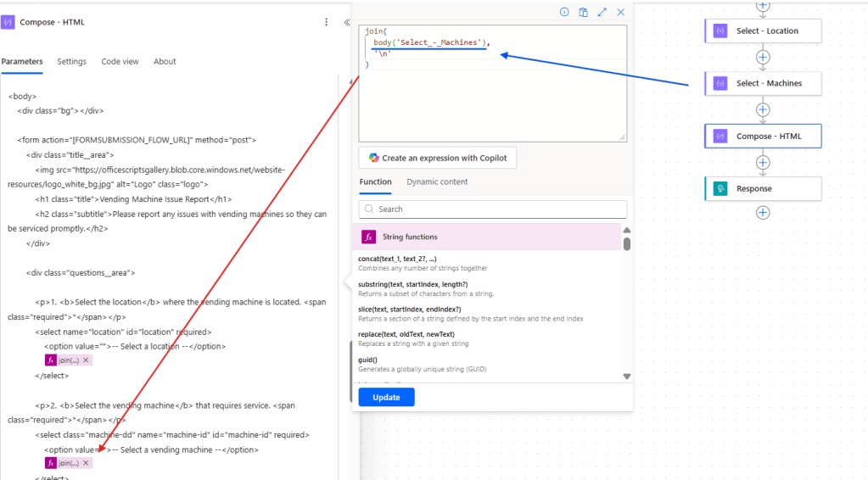Screen dimensions: 868x480
Task: Remove the join token under the machine-id select
Action: pos(86,463)
